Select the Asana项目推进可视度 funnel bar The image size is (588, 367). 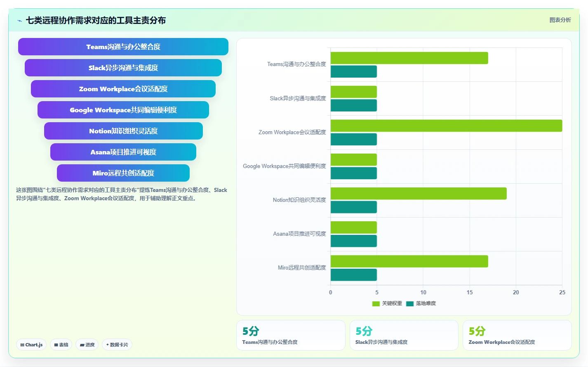pyautogui.click(x=123, y=152)
